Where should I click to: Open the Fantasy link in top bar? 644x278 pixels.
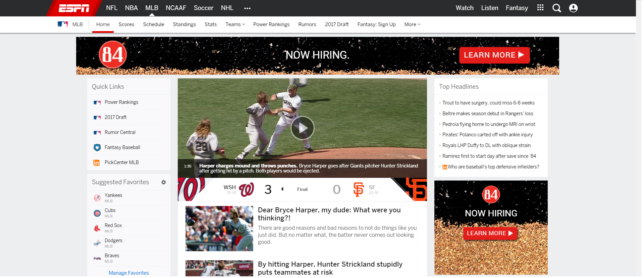(x=517, y=8)
